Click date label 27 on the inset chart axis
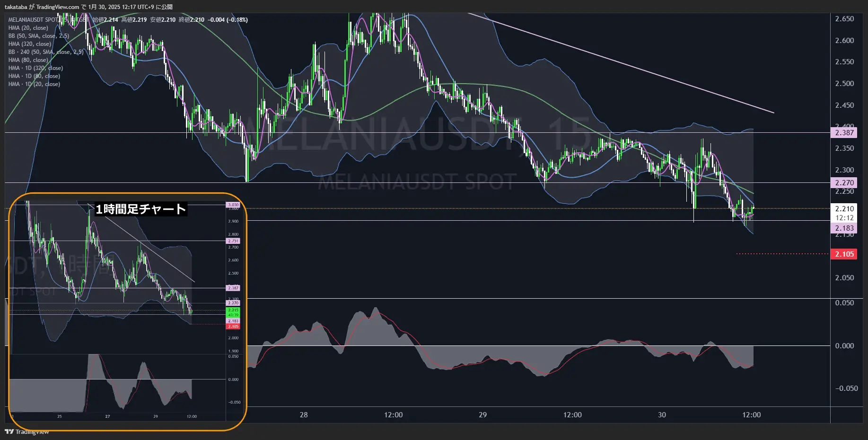 point(107,416)
